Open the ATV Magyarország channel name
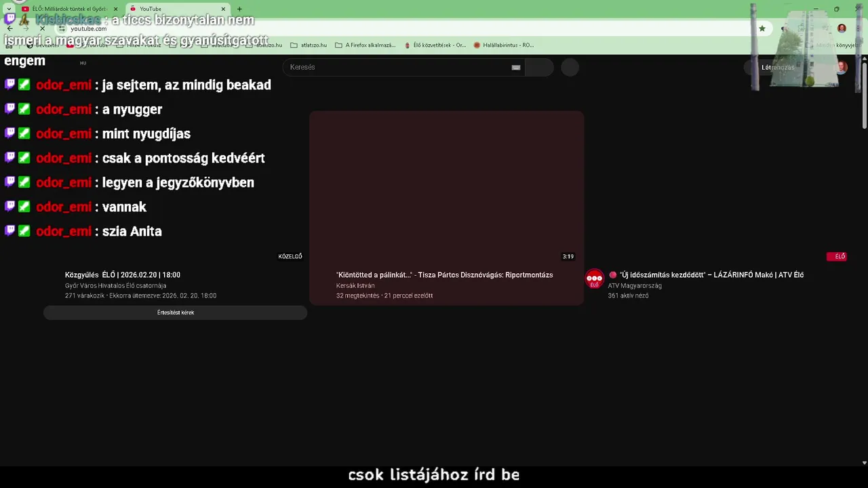Screen dimensions: 868x488 pos(635,285)
